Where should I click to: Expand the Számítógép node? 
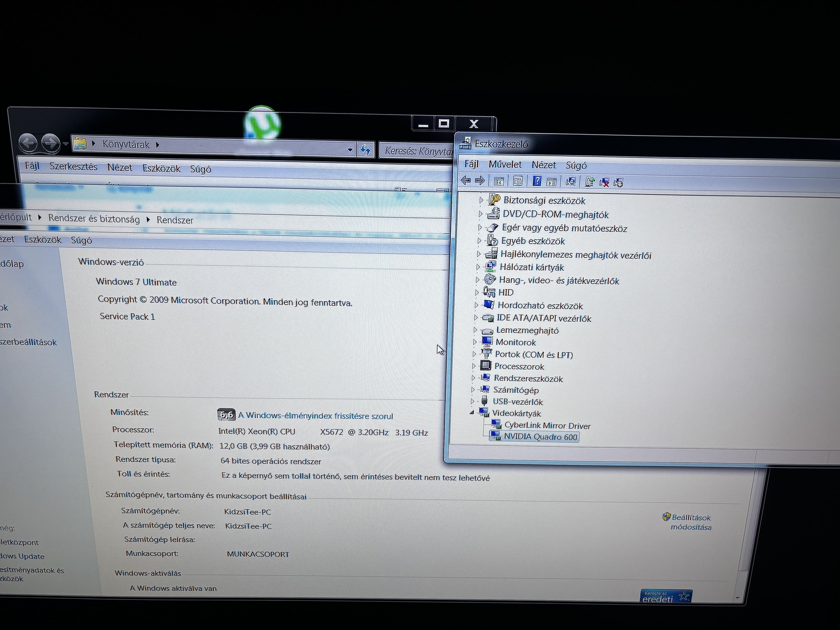pyautogui.click(x=472, y=389)
